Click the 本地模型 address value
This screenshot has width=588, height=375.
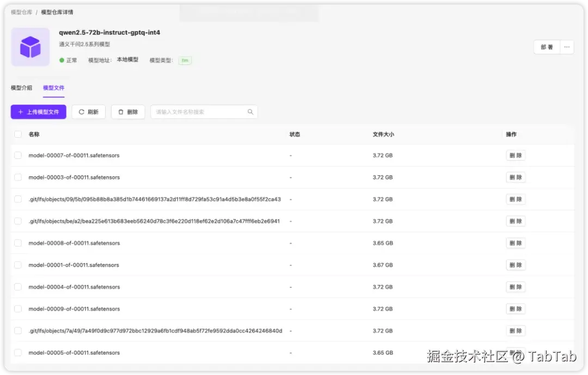[127, 60]
